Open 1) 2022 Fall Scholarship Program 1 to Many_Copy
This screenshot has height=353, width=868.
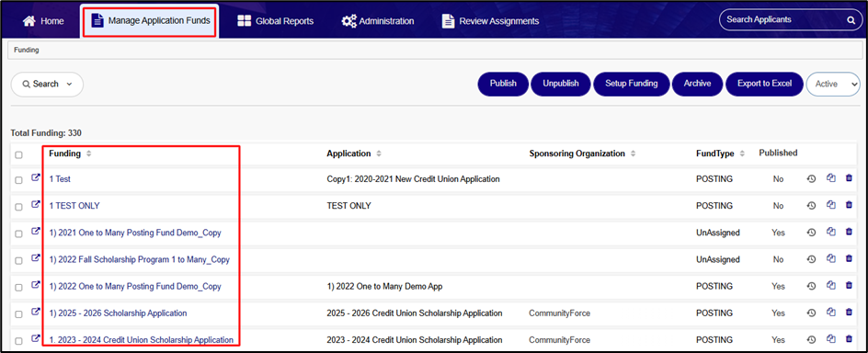coord(140,259)
